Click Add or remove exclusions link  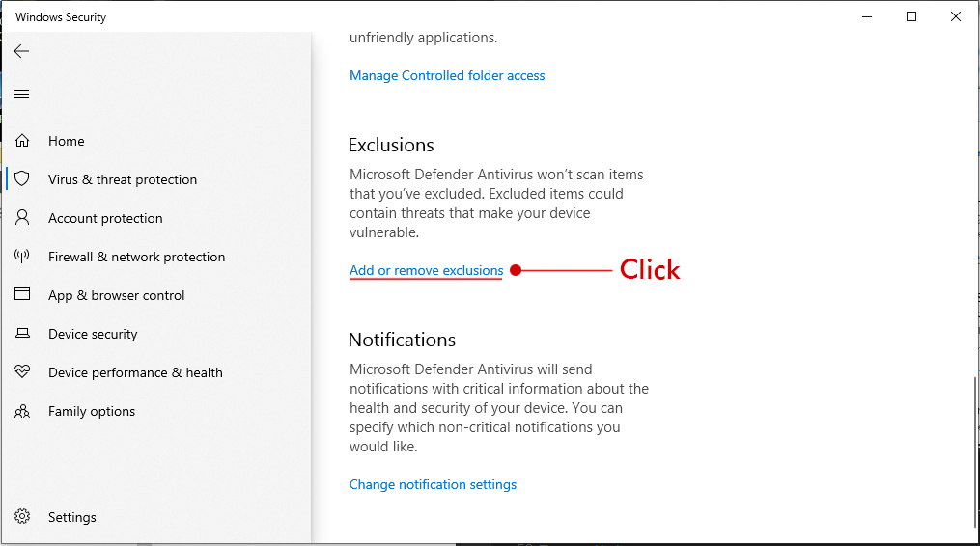[x=426, y=270]
